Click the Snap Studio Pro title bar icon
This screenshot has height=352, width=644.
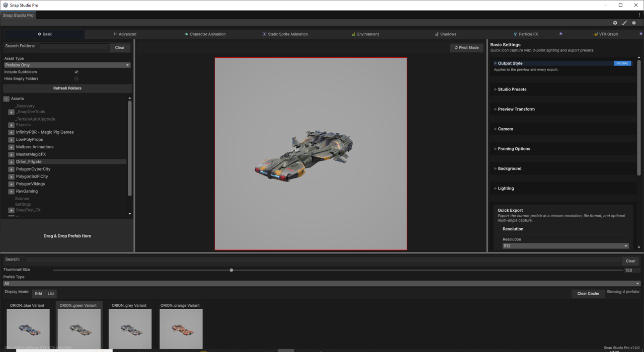(x=6, y=5)
